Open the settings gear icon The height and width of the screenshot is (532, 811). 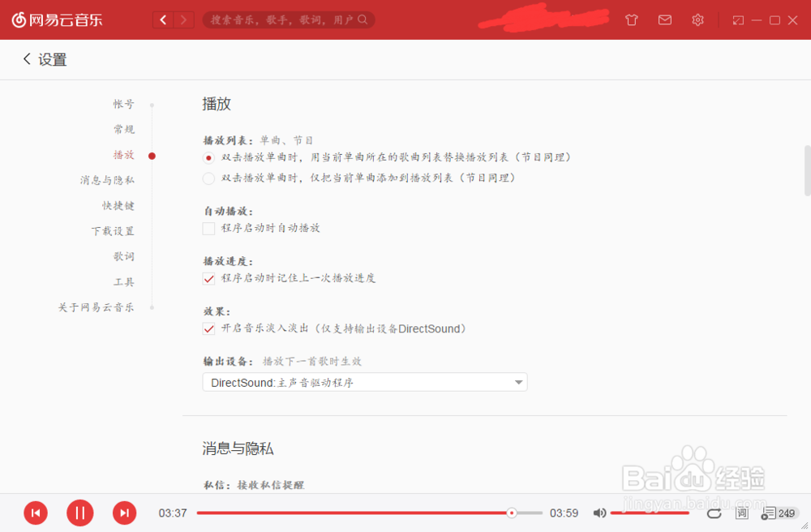point(697,19)
